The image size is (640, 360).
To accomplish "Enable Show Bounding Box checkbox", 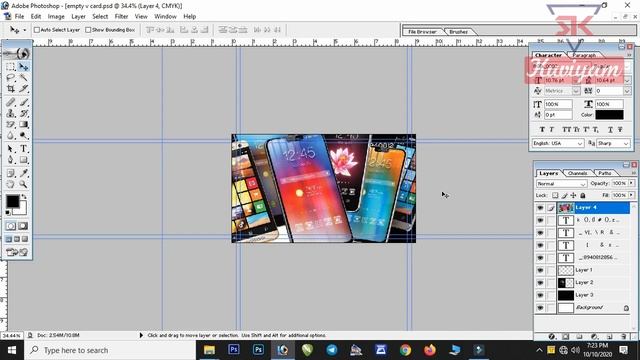I will pos(88,30).
